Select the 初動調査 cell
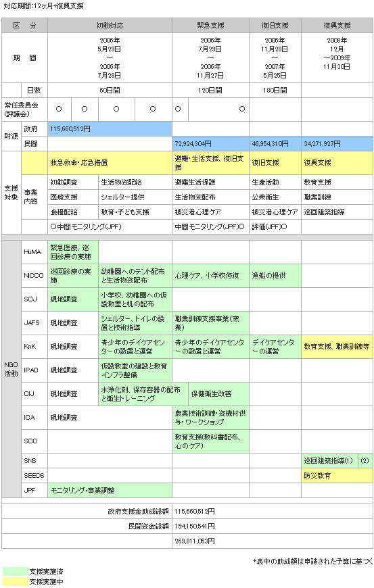The height and width of the screenshot is (588, 374). [73, 182]
